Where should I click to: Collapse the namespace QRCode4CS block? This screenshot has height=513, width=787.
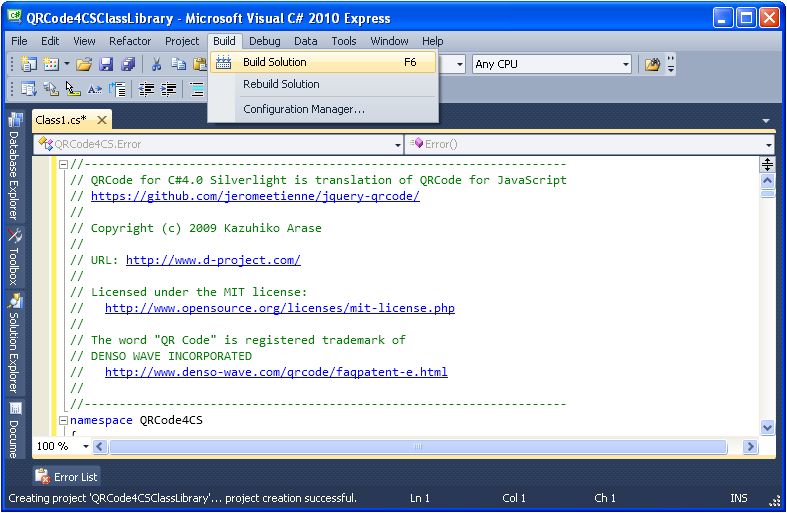63,420
